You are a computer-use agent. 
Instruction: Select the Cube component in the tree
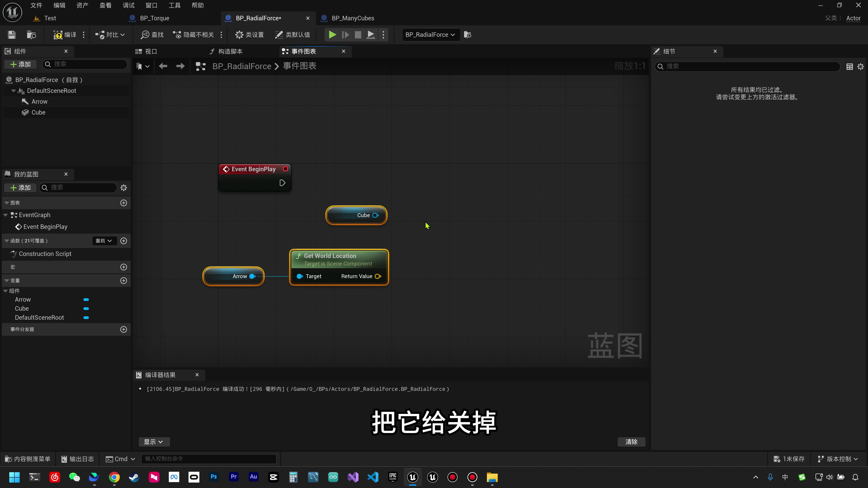coord(38,112)
